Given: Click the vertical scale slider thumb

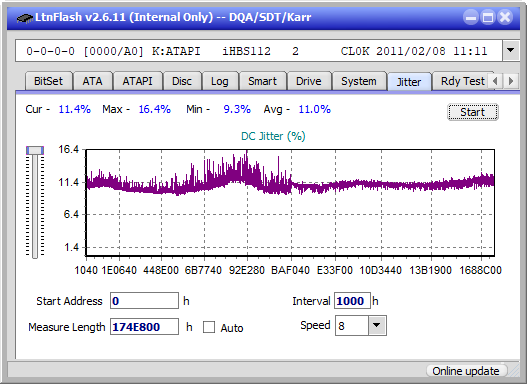Looking at the screenshot, I should click(35, 151).
